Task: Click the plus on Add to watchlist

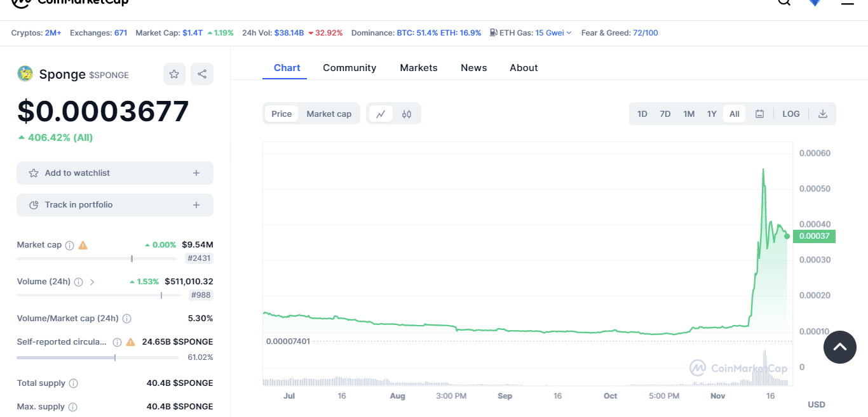Action: pyautogui.click(x=196, y=173)
